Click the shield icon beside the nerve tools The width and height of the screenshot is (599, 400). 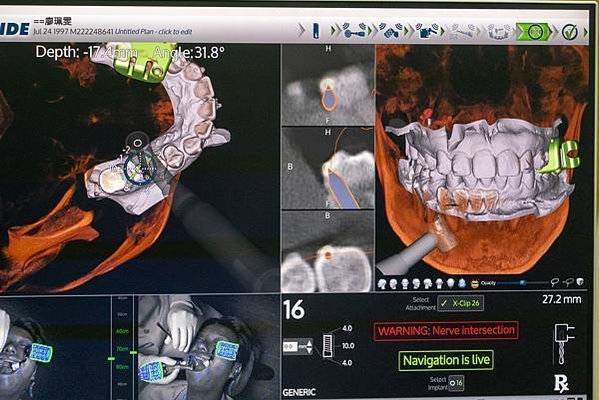point(580,282)
